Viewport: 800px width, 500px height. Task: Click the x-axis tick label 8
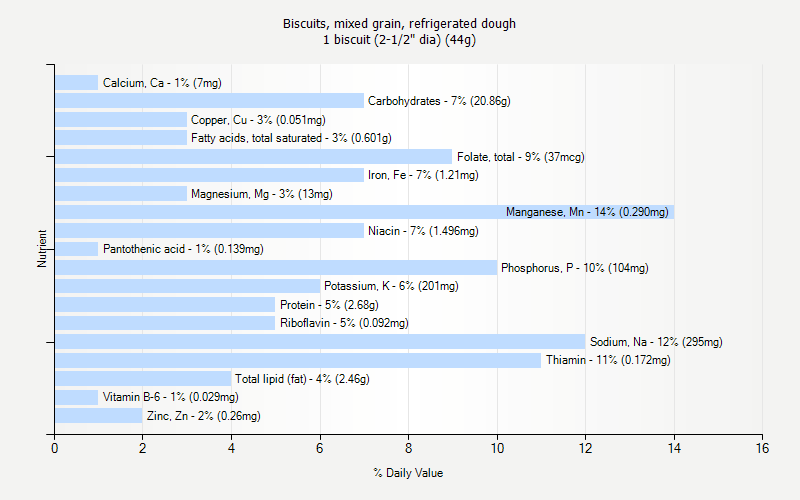click(408, 448)
